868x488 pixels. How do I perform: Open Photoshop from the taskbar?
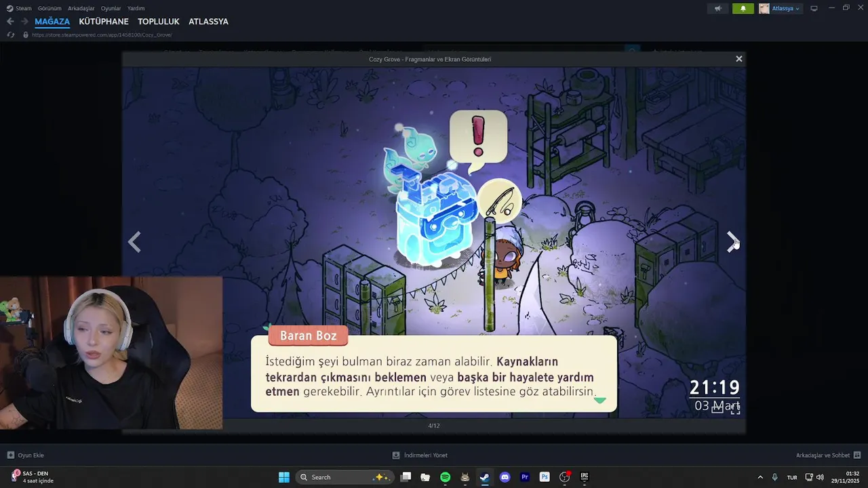tap(545, 477)
